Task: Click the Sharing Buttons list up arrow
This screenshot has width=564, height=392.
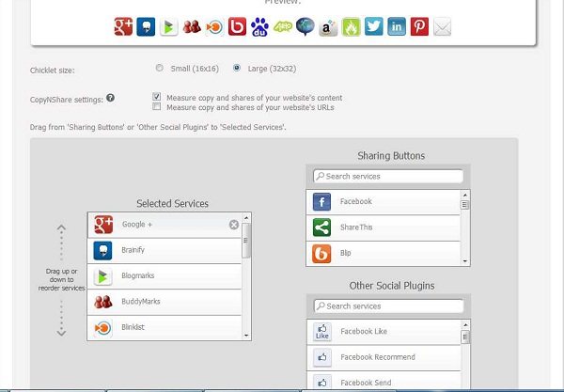Action: coord(465,195)
